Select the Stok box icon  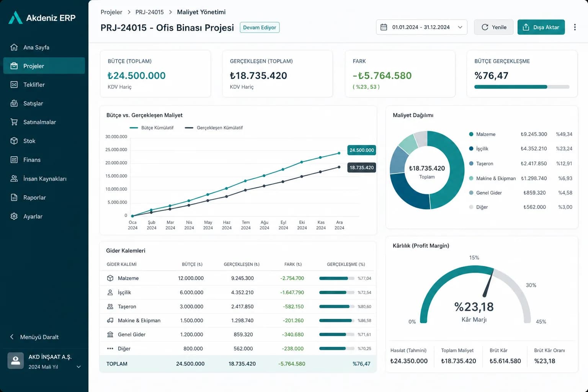(x=14, y=141)
